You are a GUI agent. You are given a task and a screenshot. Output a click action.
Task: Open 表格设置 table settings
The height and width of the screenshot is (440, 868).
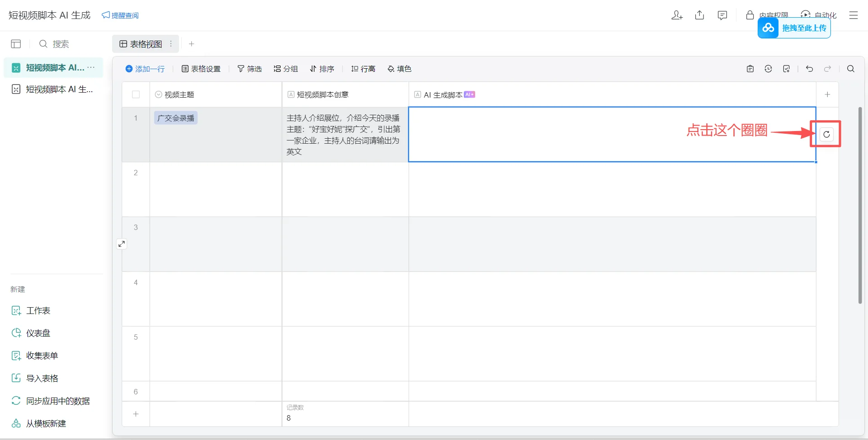coord(201,69)
